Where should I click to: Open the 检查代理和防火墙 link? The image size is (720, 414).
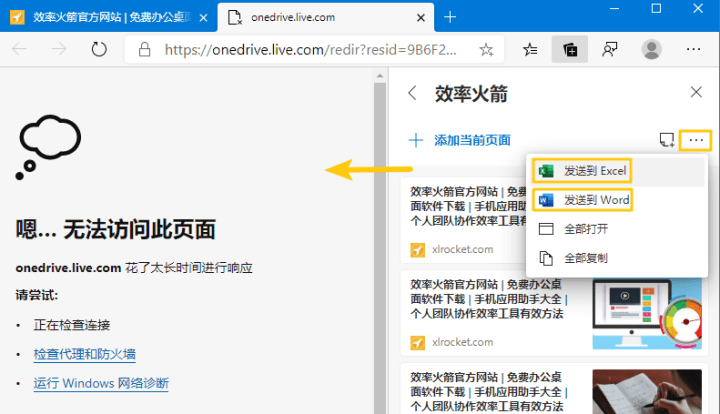pos(84,354)
